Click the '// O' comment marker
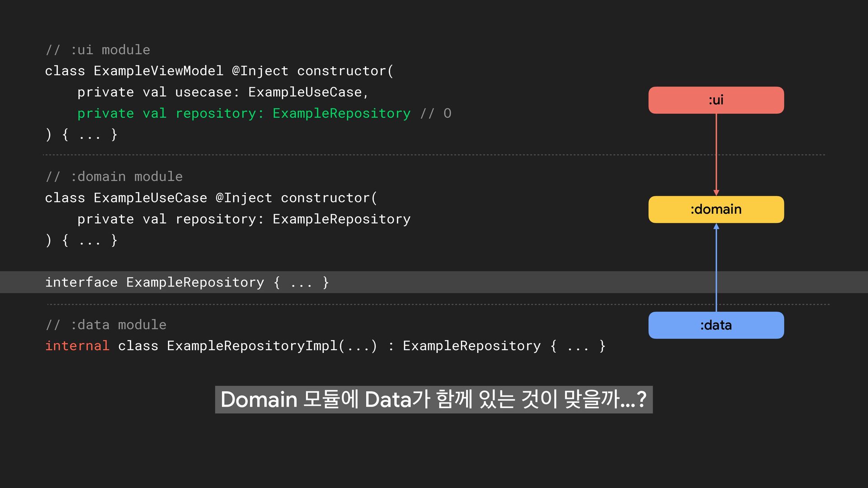This screenshot has width=868, height=488. 435,113
